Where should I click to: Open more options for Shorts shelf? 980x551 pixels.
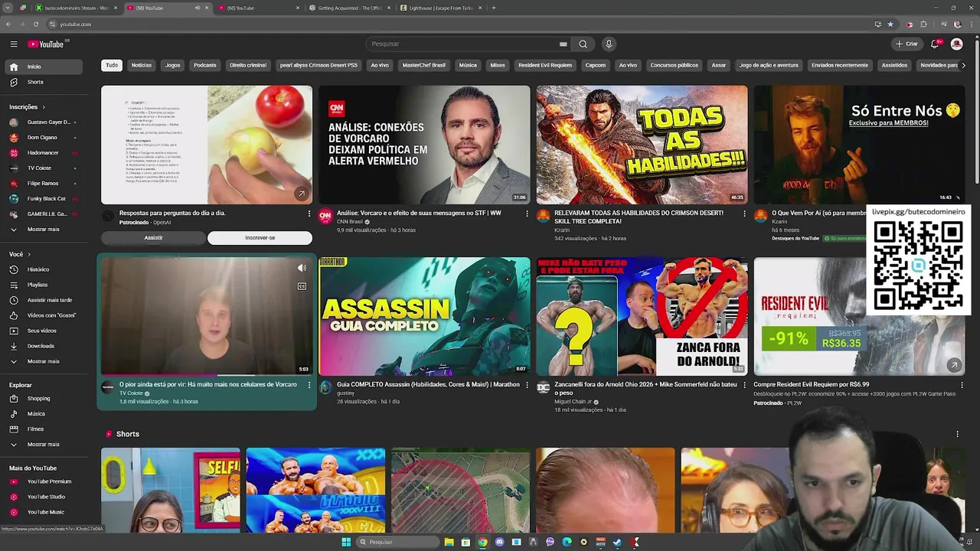pyautogui.click(x=957, y=434)
